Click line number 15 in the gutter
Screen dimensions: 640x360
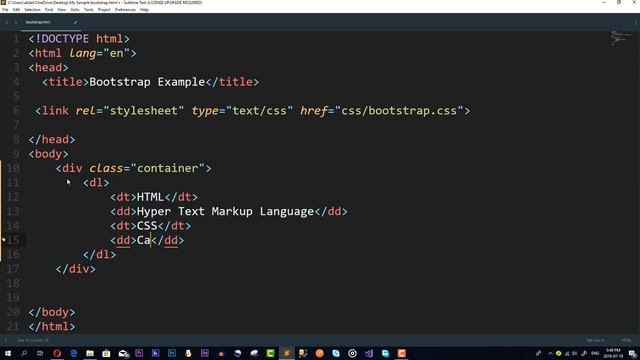coord(13,240)
